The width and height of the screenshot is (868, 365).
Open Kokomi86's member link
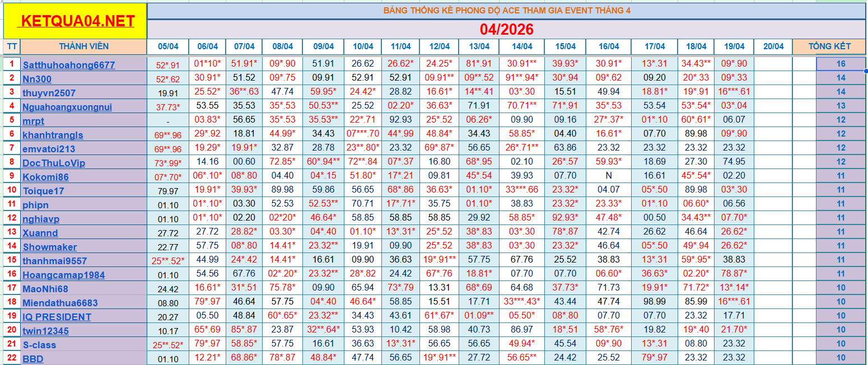coord(45,177)
